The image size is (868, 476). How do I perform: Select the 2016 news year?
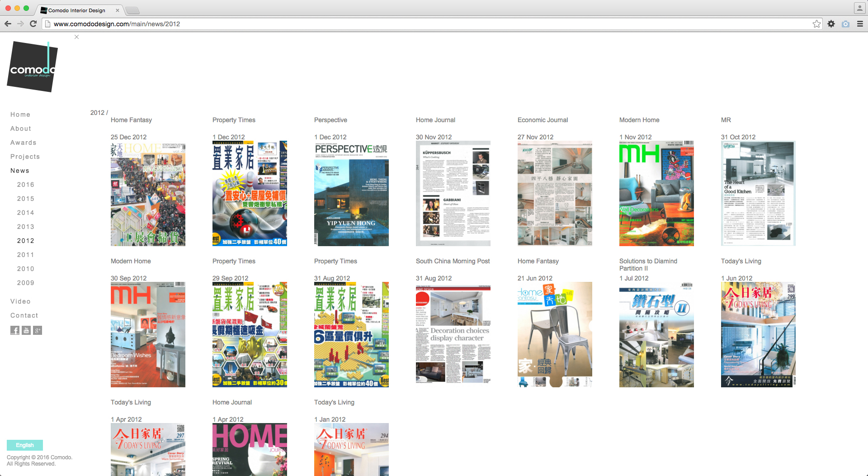pyautogui.click(x=26, y=185)
